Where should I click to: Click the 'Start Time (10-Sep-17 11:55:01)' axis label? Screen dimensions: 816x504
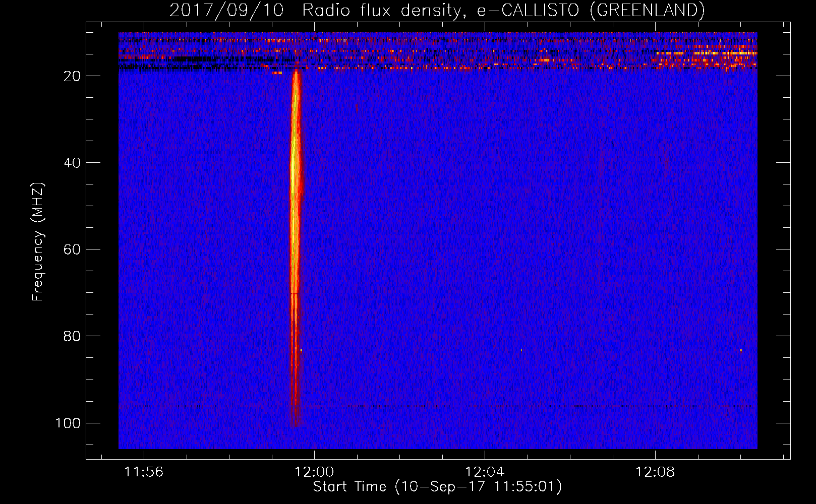click(x=437, y=487)
